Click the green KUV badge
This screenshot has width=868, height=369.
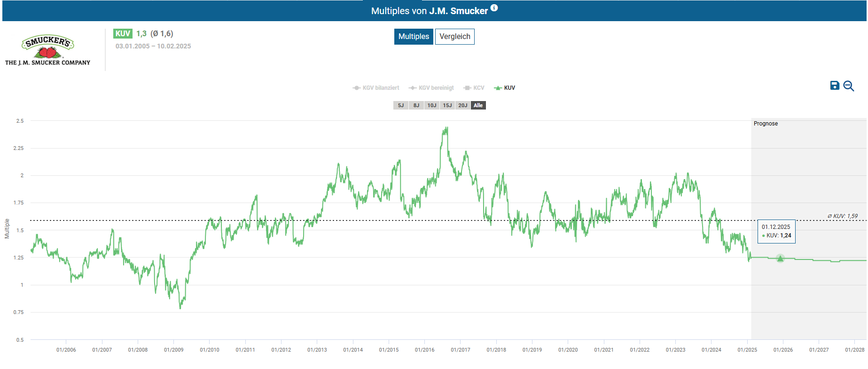[123, 34]
